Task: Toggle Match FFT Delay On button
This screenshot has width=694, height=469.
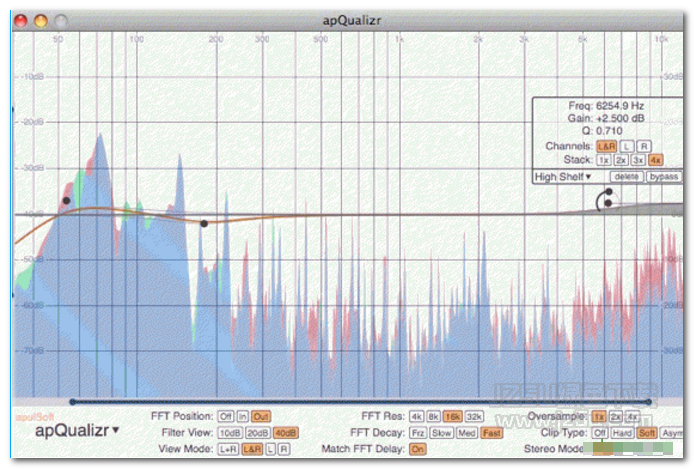Action: pos(417,449)
